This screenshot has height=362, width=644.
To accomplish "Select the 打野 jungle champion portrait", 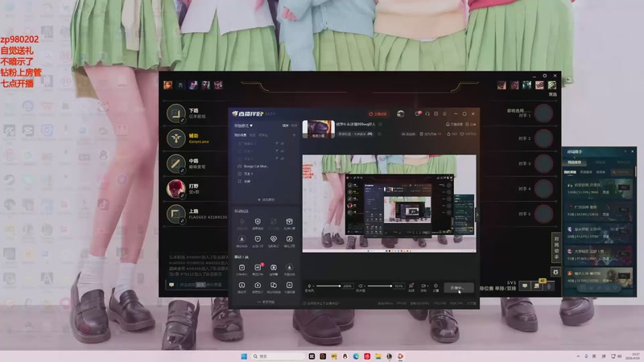I will (x=175, y=189).
